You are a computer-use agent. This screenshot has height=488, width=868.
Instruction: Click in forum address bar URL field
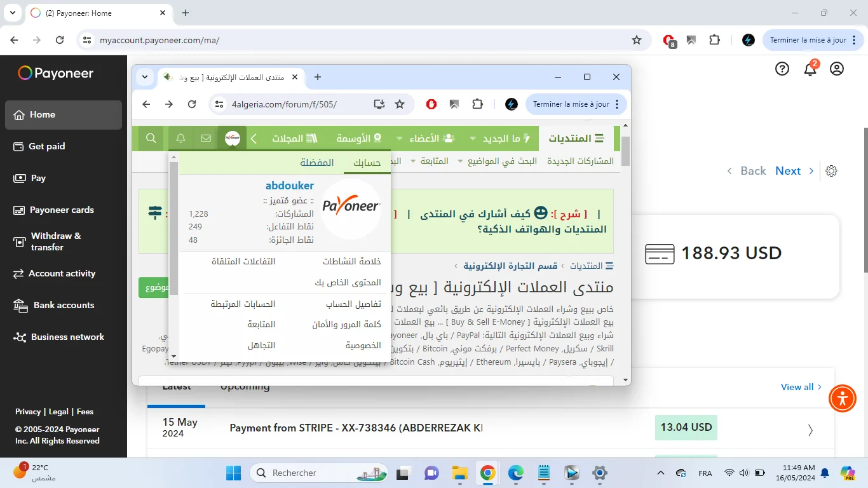[x=292, y=104]
